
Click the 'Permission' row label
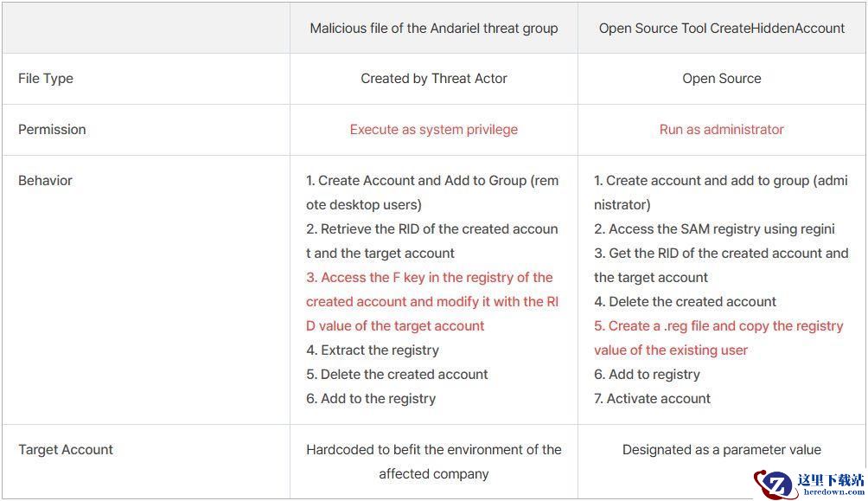pos(52,130)
